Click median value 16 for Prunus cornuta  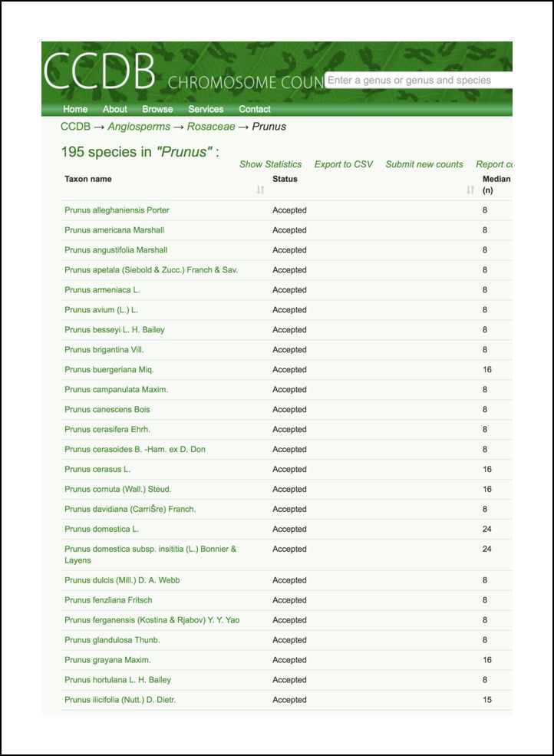coord(487,489)
